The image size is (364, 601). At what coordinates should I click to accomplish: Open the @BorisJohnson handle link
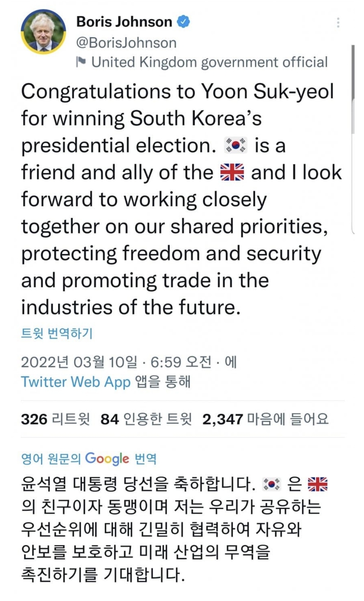[x=127, y=43]
